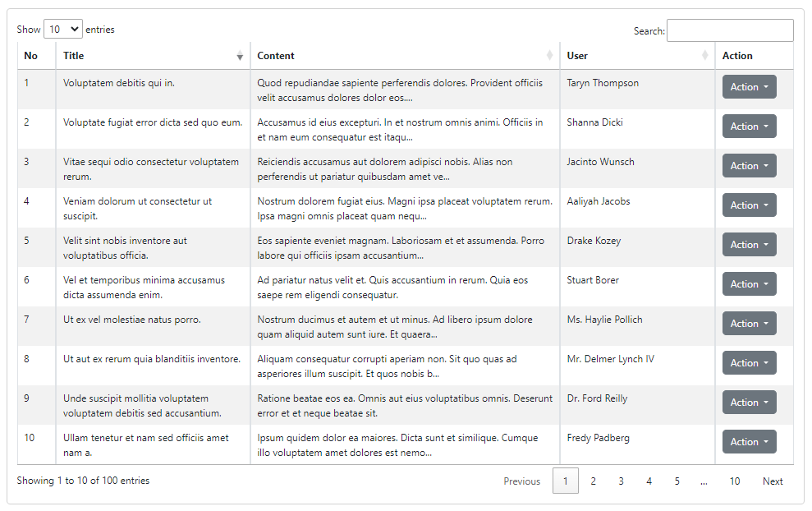Click the Next pagination link

pyautogui.click(x=773, y=481)
